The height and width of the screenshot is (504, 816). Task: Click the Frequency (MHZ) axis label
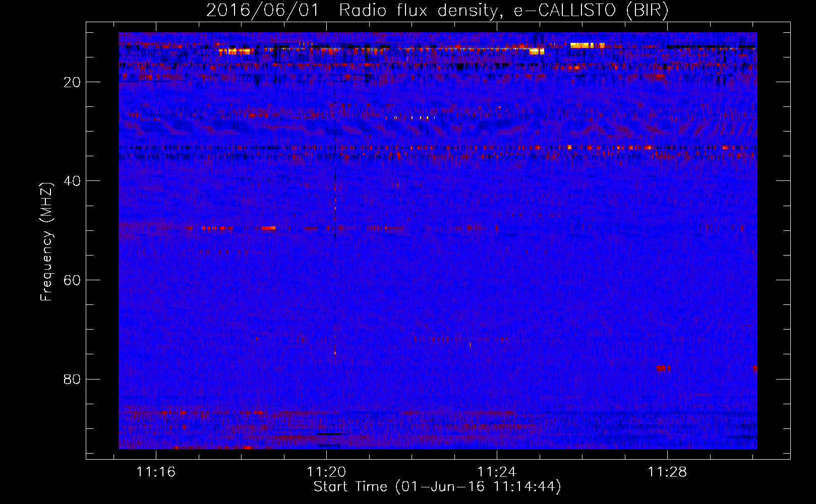pos(46,242)
